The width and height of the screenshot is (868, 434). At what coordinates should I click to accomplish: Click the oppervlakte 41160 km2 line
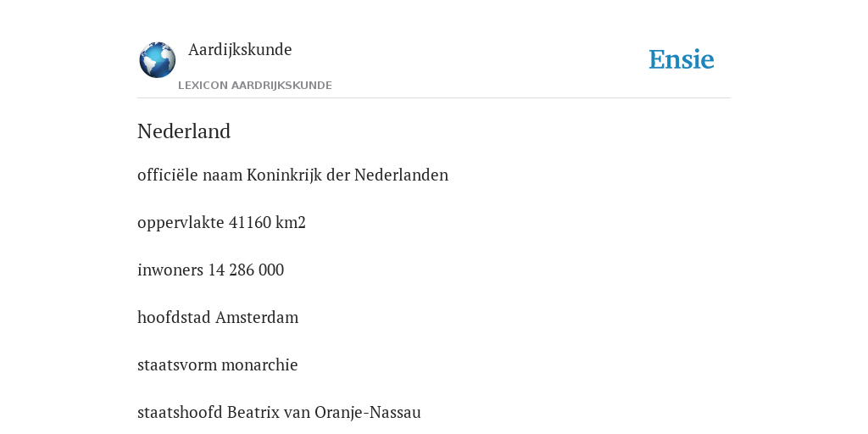point(221,223)
